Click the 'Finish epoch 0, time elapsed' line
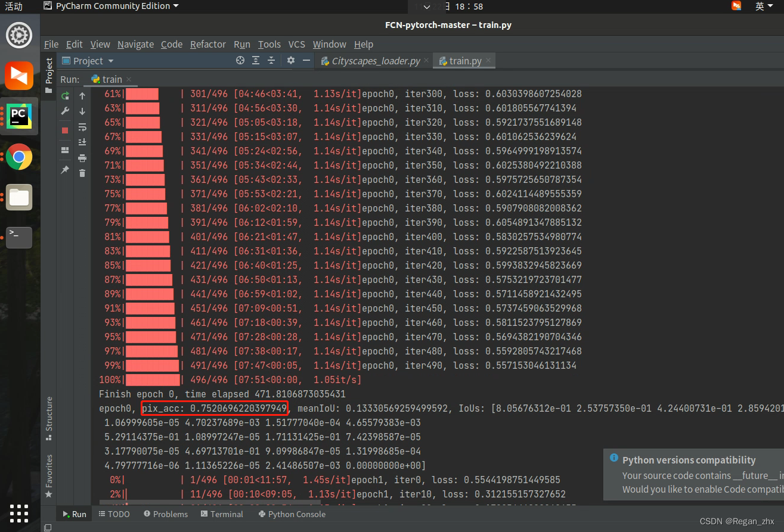Viewport: 784px width, 532px height. coord(222,394)
